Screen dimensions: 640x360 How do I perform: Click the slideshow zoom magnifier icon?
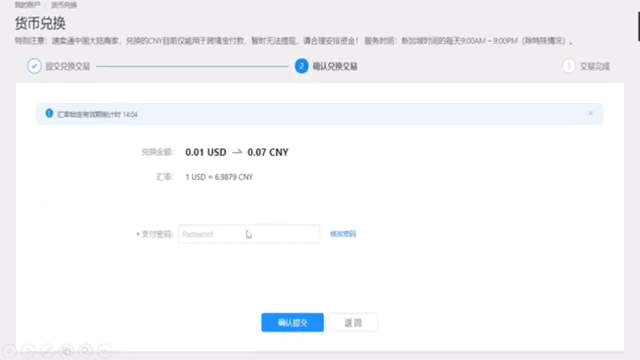pyautogui.click(x=86, y=351)
